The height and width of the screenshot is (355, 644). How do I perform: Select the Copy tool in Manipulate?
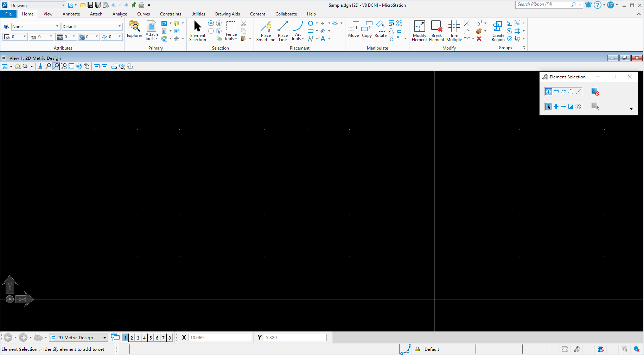[x=367, y=29]
